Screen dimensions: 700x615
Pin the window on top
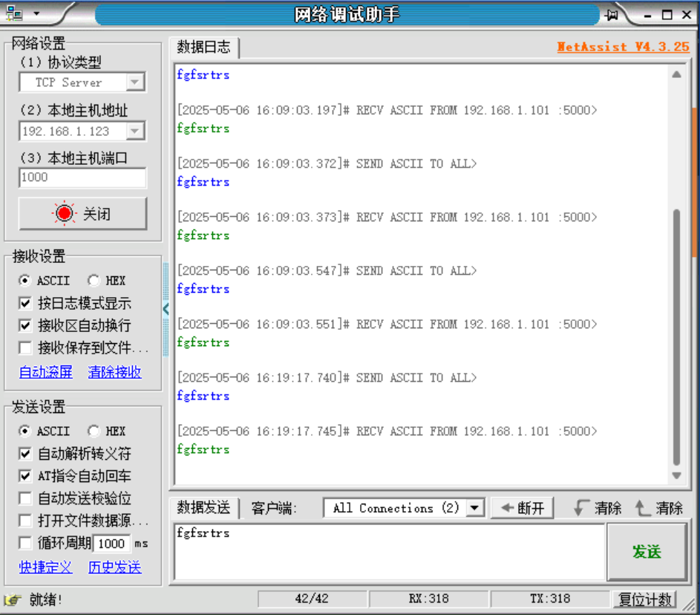coord(612,15)
